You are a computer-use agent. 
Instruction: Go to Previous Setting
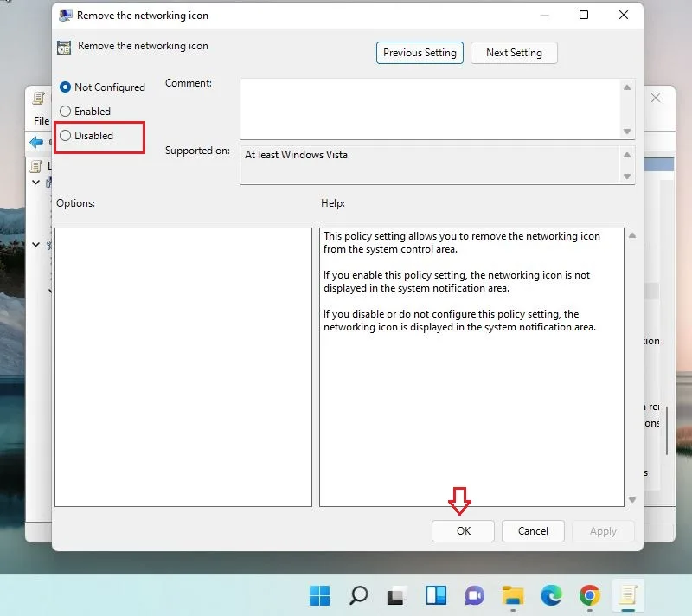tap(420, 53)
